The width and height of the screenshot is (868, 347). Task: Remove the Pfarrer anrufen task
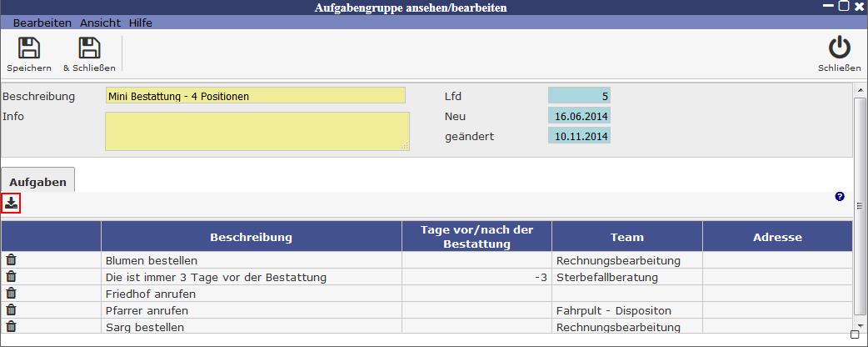11,310
